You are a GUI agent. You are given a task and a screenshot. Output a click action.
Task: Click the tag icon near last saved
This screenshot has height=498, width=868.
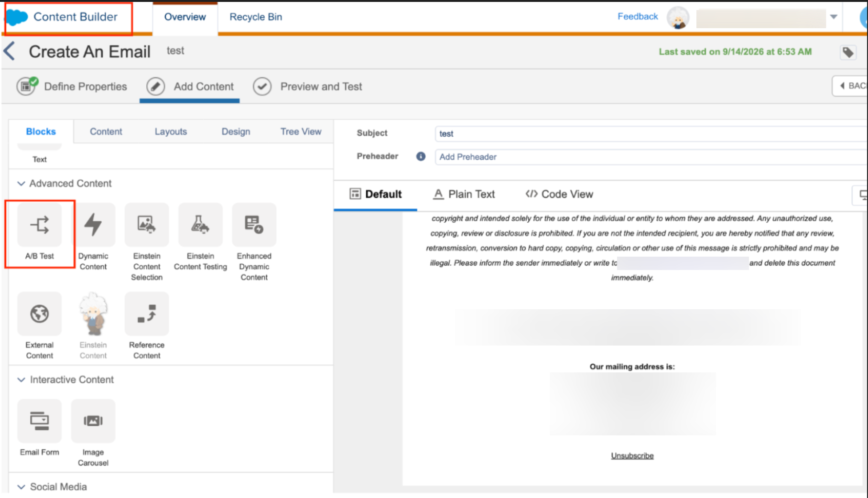tap(848, 52)
